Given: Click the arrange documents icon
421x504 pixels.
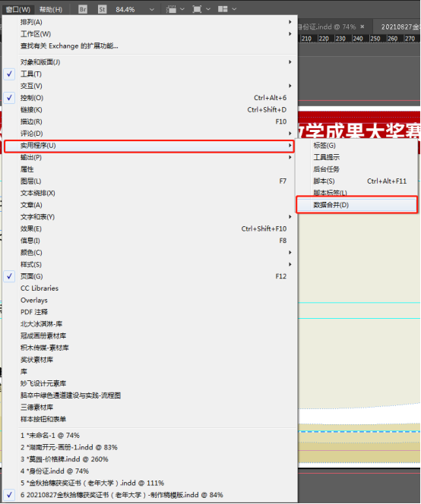Looking at the screenshot, I should pyautogui.click(x=223, y=9).
